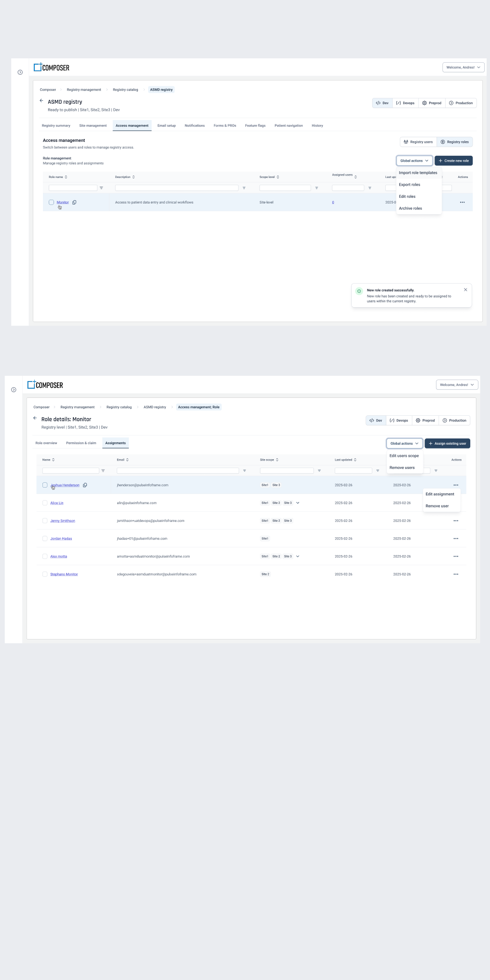Focus the Email filter input
Image resolution: width=490 pixels, height=980 pixels.
(178, 471)
